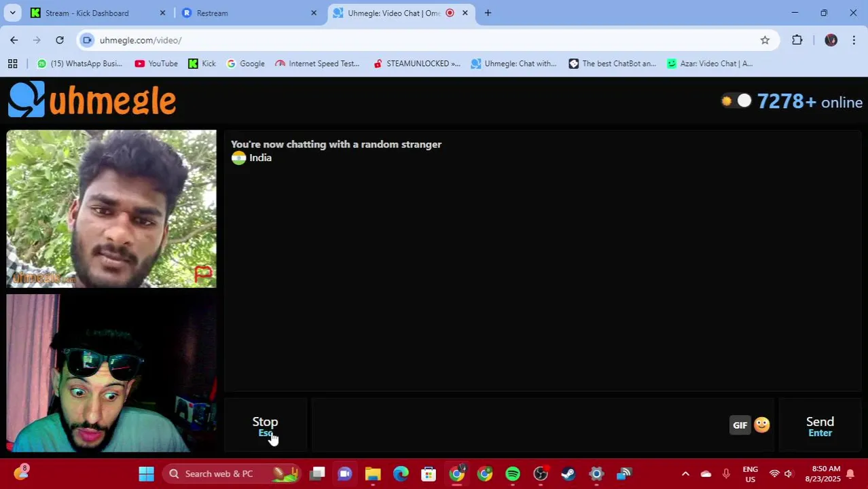Open the Azar: Video Chat bookmark
This screenshot has width=868, height=489.
coord(710,63)
